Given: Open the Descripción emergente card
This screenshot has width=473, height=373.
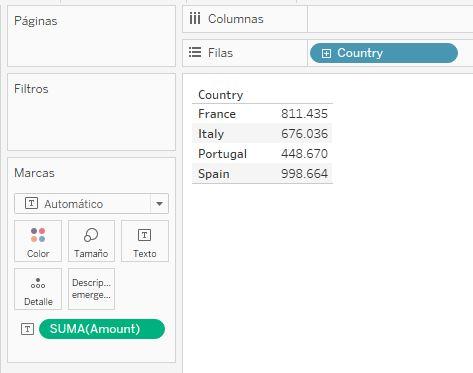Looking at the screenshot, I should (91, 289).
